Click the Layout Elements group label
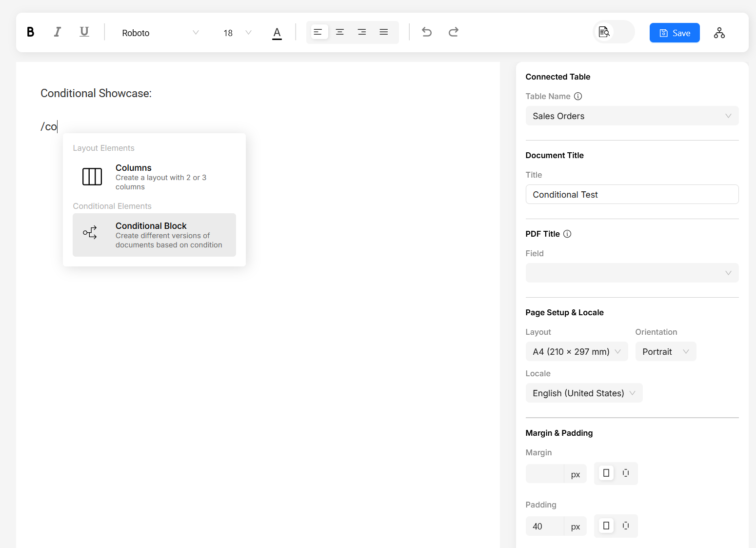This screenshot has width=756, height=548. point(103,148)
